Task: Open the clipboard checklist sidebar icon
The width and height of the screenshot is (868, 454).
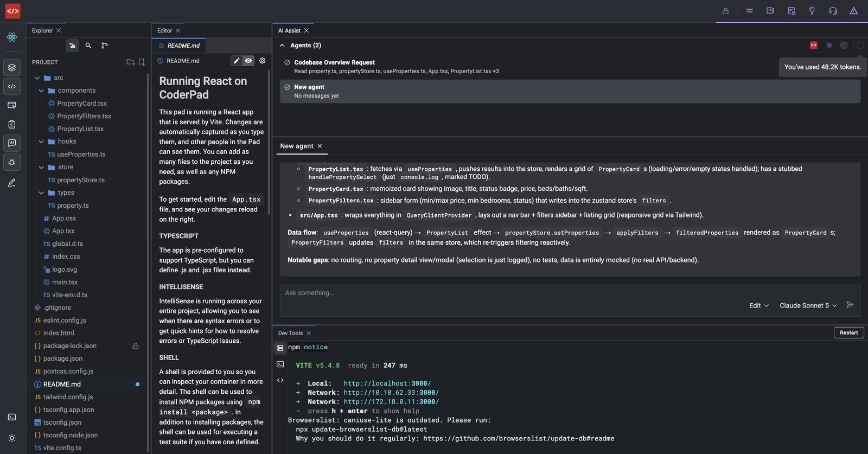Action: [x=12, y=124]
